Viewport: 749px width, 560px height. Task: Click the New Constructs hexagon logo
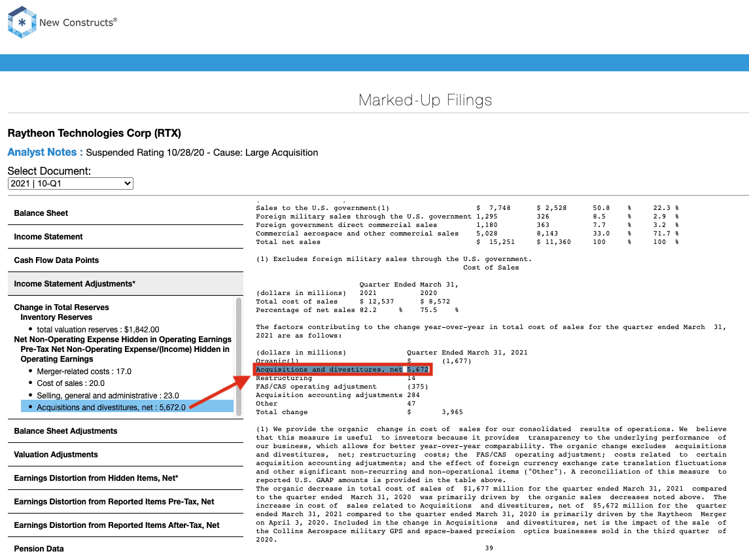tap(22, 22)
